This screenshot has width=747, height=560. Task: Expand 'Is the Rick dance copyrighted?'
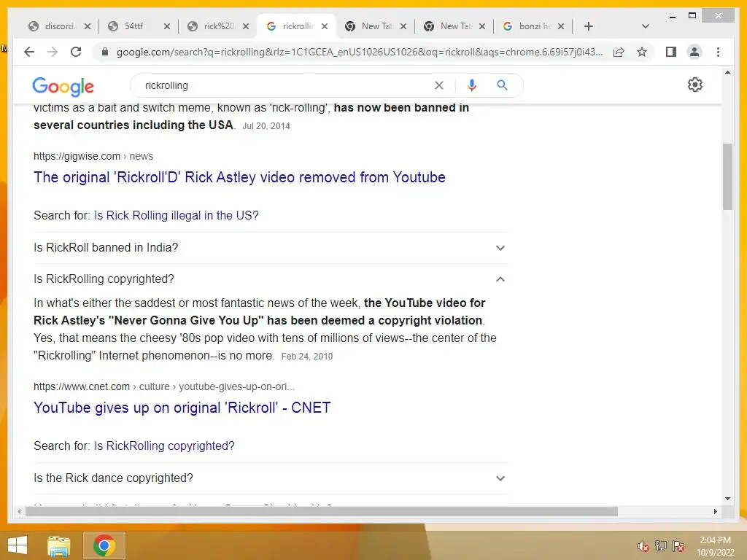[271, 478]
